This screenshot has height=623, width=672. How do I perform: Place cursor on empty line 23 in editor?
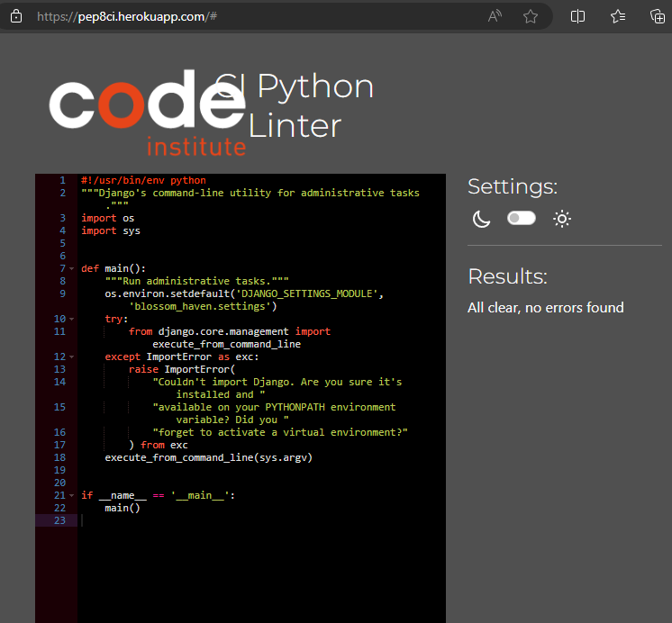(x=261, y=520)
